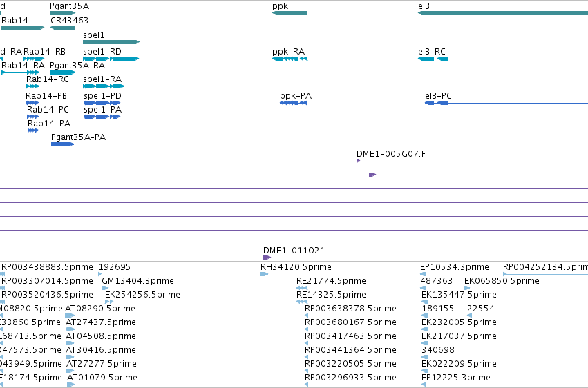Select the Rab14-PA protein feature
The image size is (588, 388).
(x=33, y=130)
